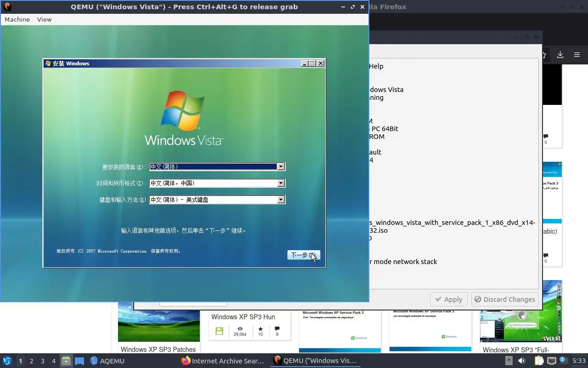Click the 29,064 view count
The height and width of the screenshot is (368, 588).
click(x=240, y=334)
